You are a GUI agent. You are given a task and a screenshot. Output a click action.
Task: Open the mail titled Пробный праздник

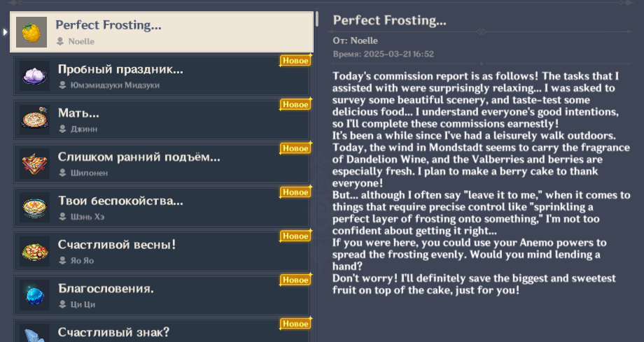pos(162,76)
